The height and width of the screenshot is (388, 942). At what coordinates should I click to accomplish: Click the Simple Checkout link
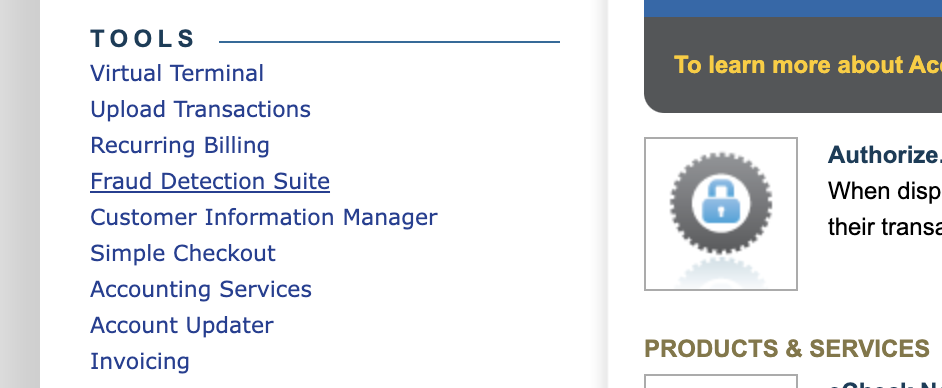pyautogui.click(x=183, y=253)
